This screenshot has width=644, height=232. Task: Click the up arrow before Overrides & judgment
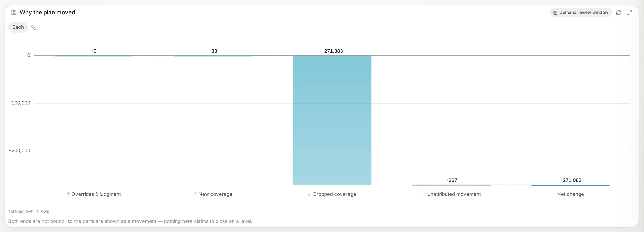click(x=68, y=194)
